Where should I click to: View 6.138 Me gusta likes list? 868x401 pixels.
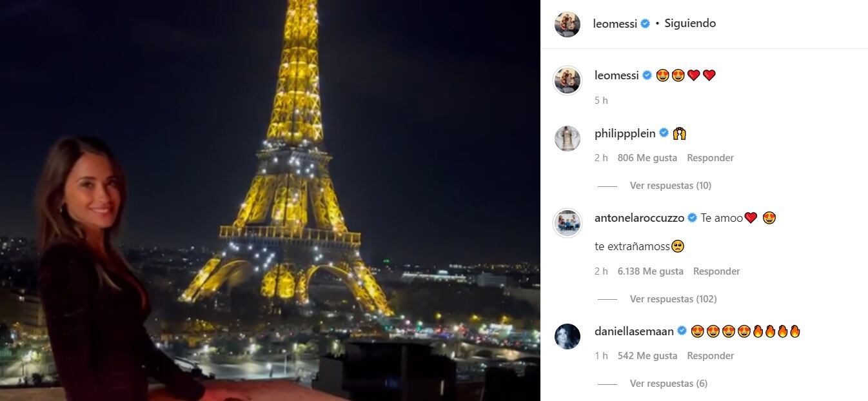click(650, 271)
